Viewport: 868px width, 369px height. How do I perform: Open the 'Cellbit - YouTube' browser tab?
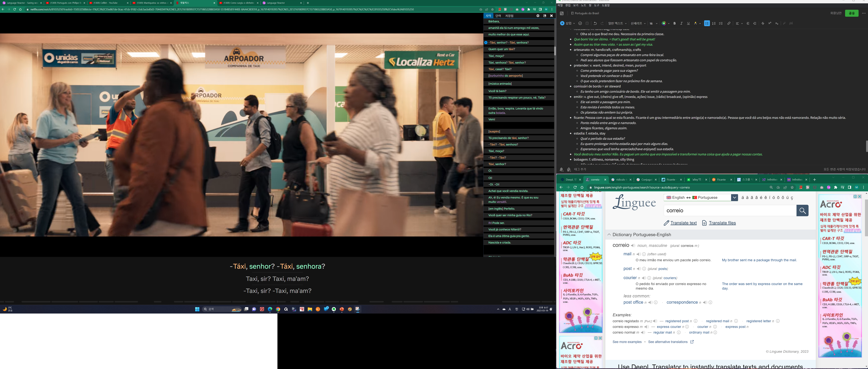109,3
